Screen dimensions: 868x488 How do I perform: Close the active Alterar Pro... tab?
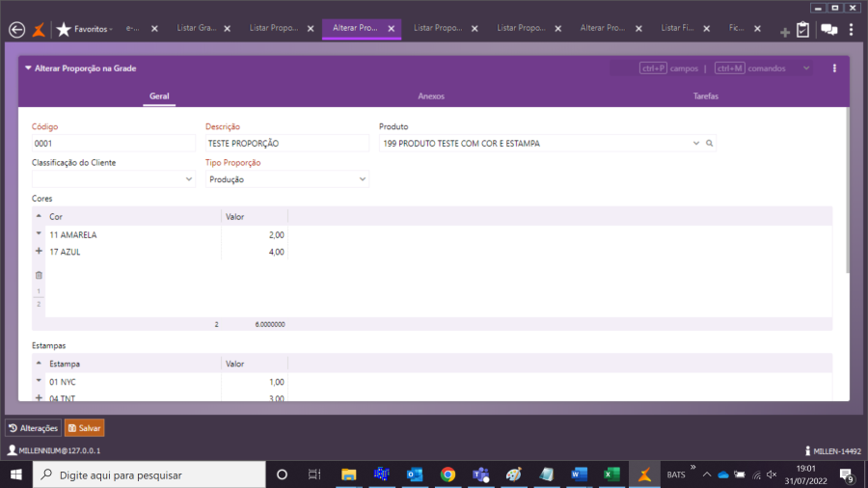(392, 29)
